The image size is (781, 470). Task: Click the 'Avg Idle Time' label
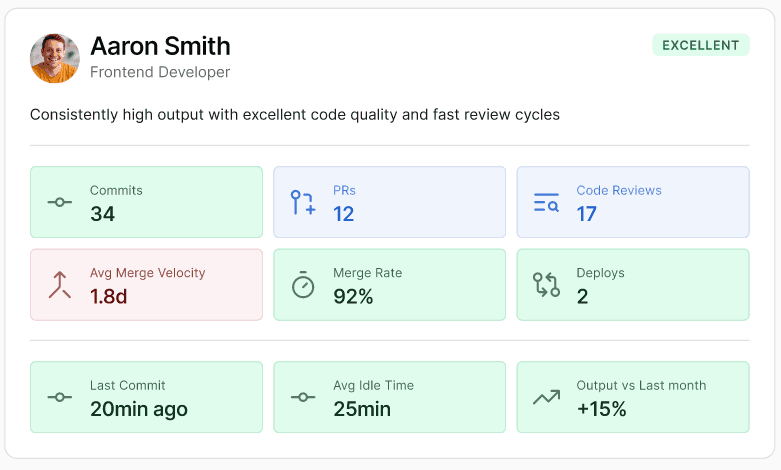374,385
